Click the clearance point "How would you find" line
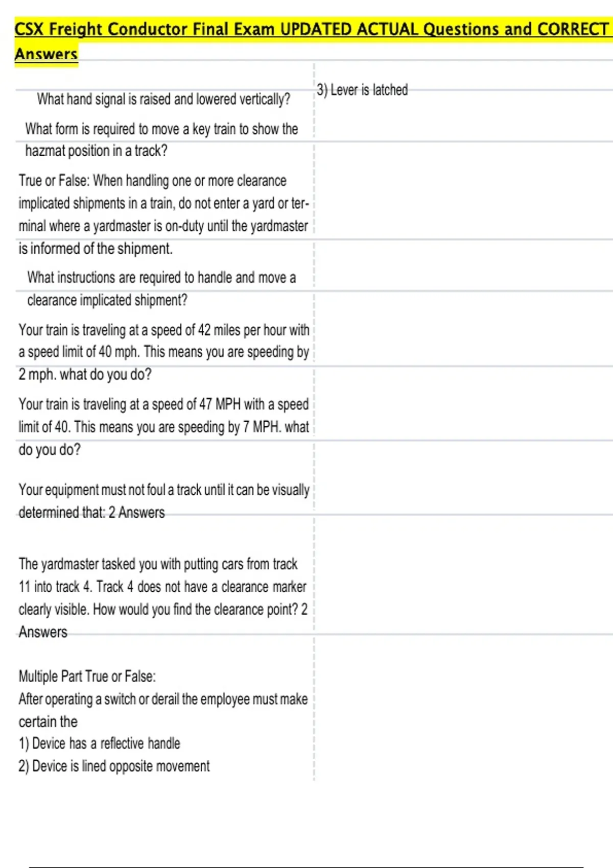The image size is (613, 868). tap(162, 609)
